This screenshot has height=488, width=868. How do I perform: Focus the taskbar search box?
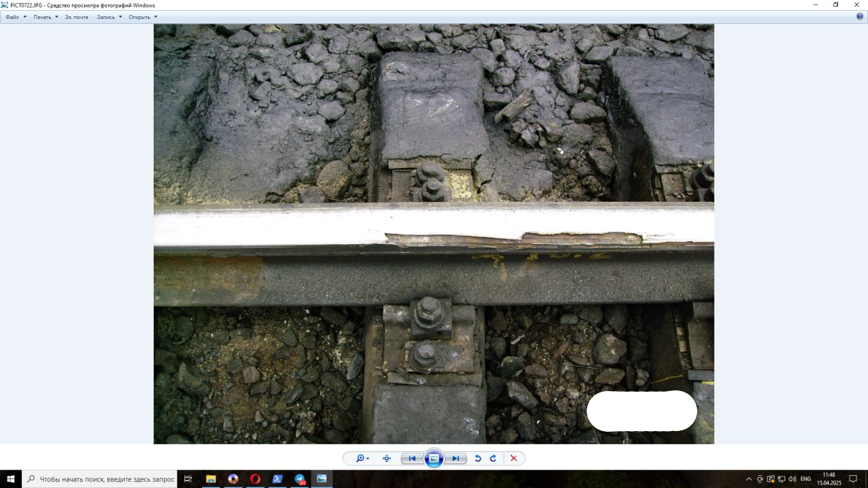click(x=100, y=479)
